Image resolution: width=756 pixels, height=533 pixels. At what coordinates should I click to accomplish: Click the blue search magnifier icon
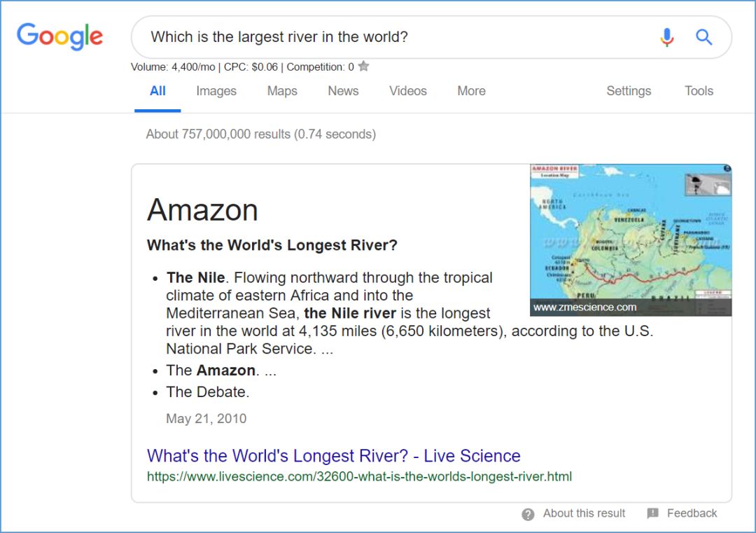click(703, 37)
